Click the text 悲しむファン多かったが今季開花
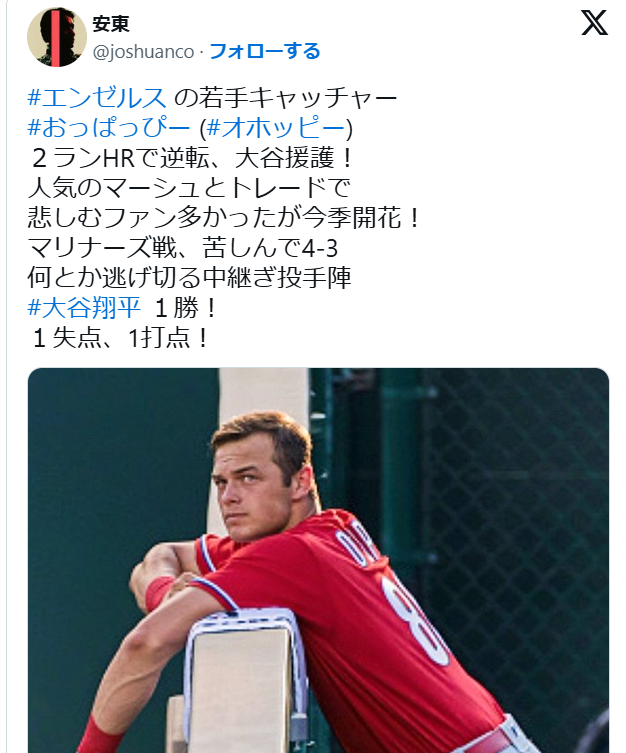The image size is (626, 753). (x=225, y=218)
